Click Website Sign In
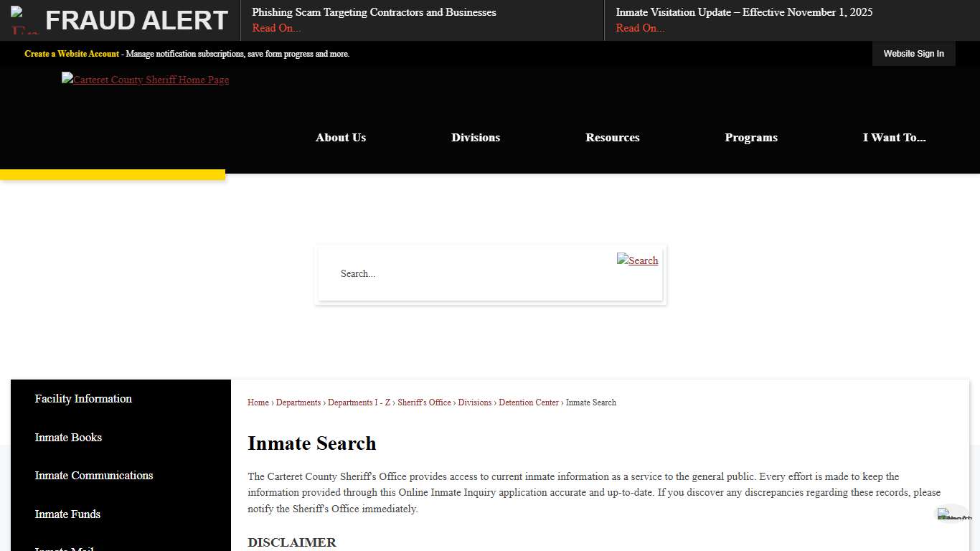Image resolution: width=980 pixels, height=551 pixels. (x=913, y=53)
